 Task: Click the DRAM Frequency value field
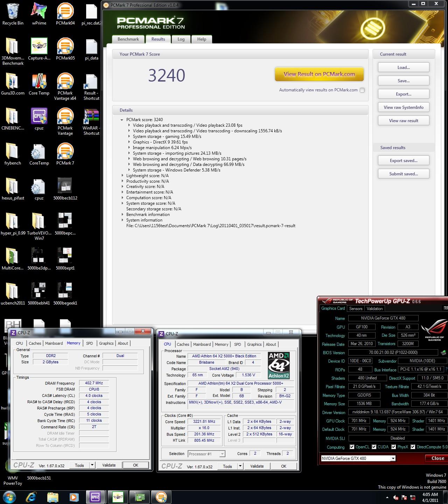(x=94, y=383)
